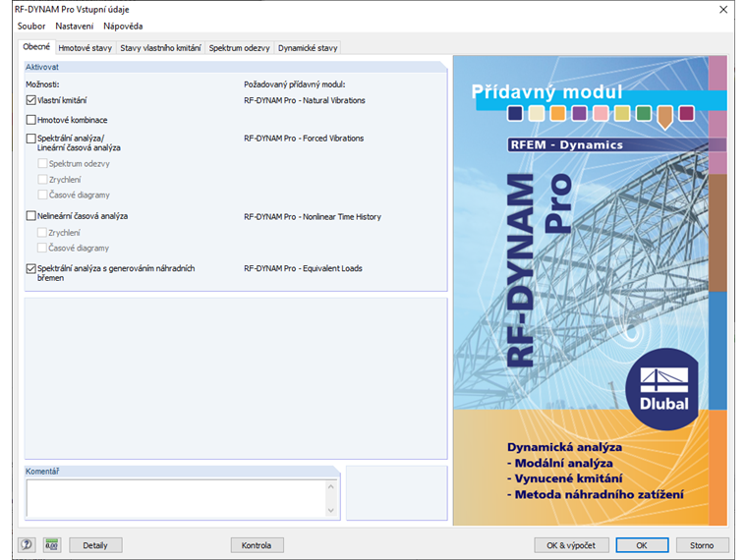Viewport: 747px width, 560px height.
Task: Click Časové diagramy checkbox under Nelineární časová analýza
Action: point(42,248)
